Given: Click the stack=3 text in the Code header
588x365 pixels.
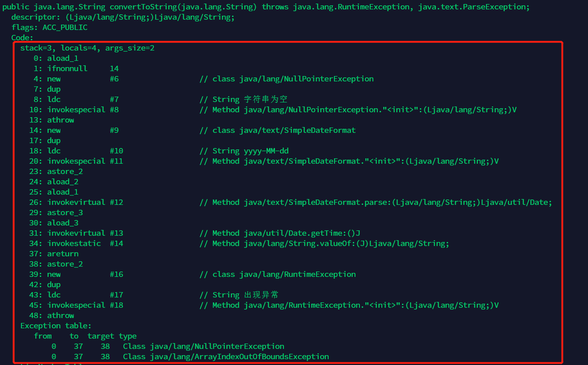Looking at the screenshot, I should click(x=36, y=48).
